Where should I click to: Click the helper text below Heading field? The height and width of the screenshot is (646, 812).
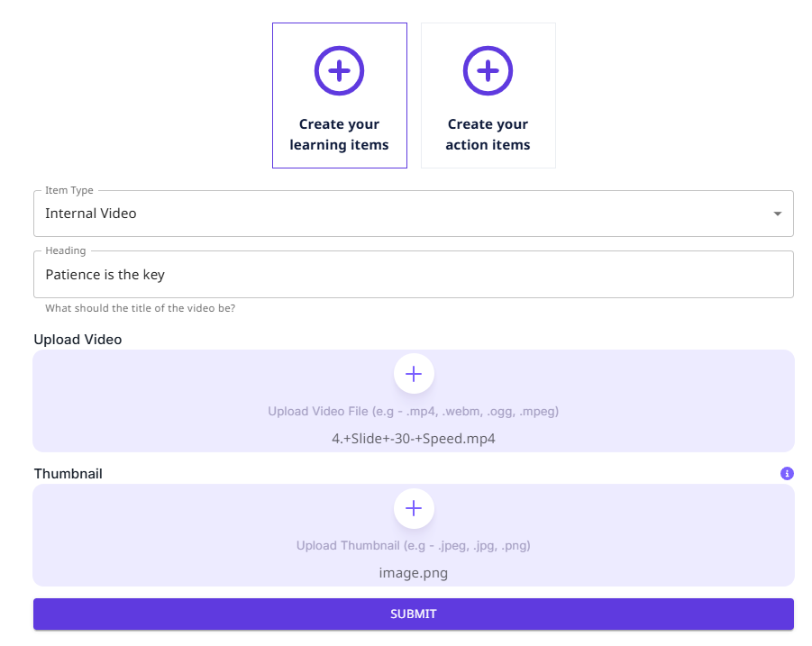140,308
